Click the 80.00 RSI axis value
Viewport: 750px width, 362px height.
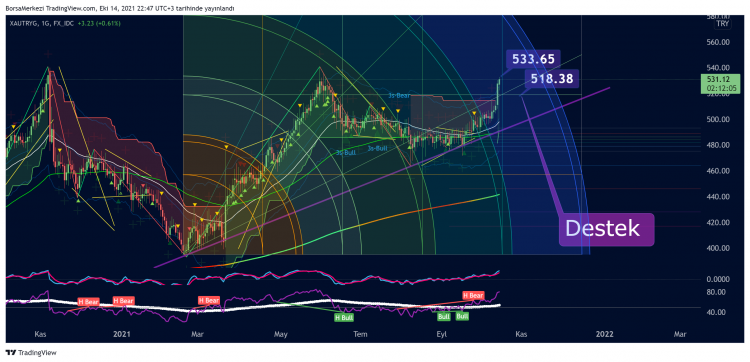point(717,292)
